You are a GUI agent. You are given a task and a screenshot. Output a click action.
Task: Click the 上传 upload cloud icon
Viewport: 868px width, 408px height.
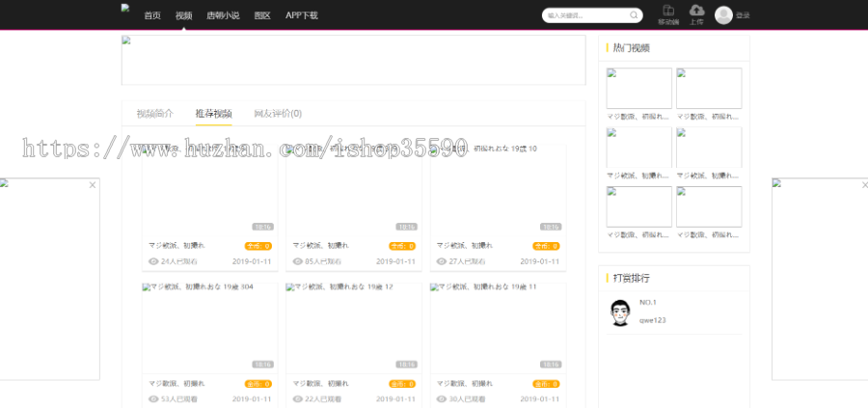(x=696, y=11)
